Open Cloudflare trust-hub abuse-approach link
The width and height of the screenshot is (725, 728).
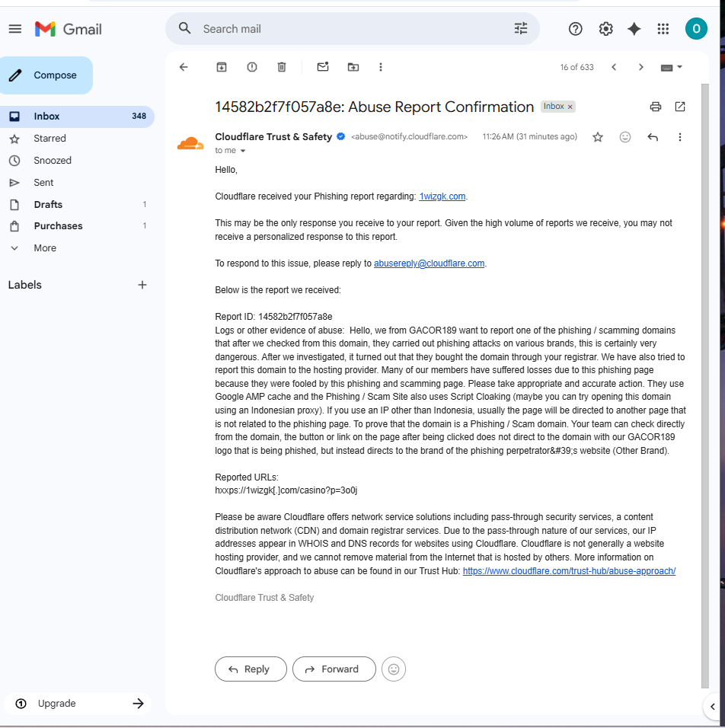(569, 571)
